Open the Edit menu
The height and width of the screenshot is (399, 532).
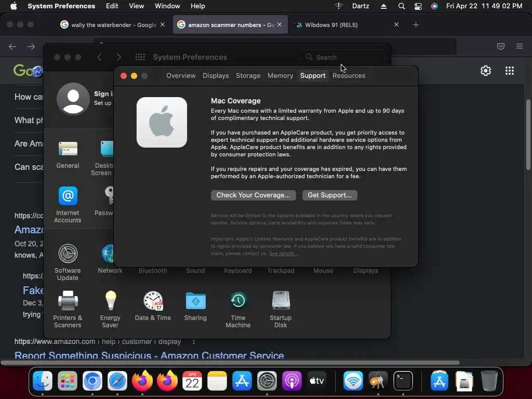point(112,6)
